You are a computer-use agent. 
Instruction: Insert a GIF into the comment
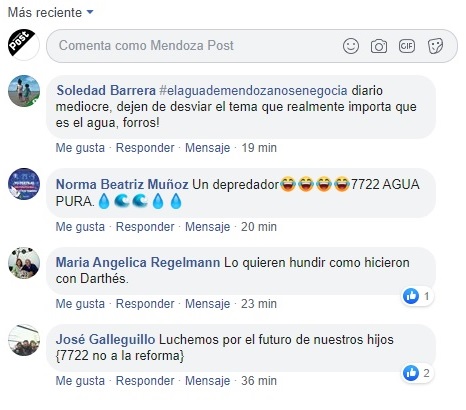click(x=407, y=46)
